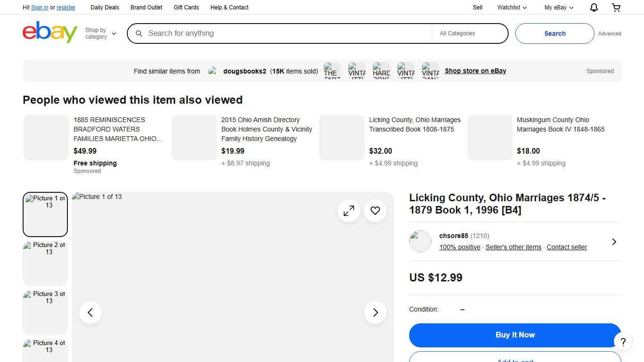Open Help & Contact
Screen dimensions: 644x362
(229, 7)
